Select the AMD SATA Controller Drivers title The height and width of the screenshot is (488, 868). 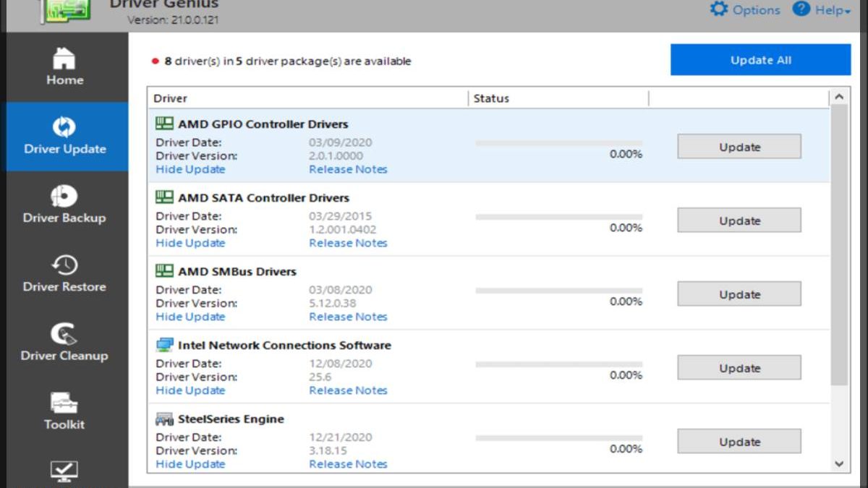click(263, 198)
